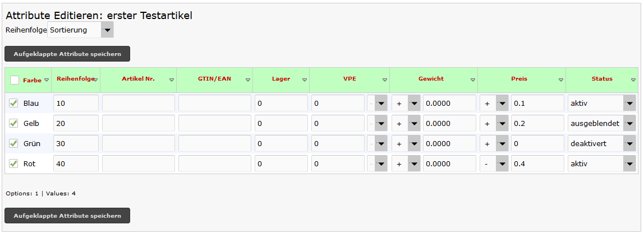Uncheck the Grün attribute checkbox

point(14,143)
